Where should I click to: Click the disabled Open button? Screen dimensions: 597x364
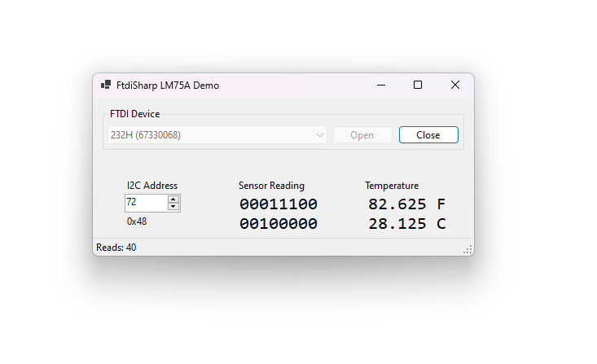click(x=362, y=135)
